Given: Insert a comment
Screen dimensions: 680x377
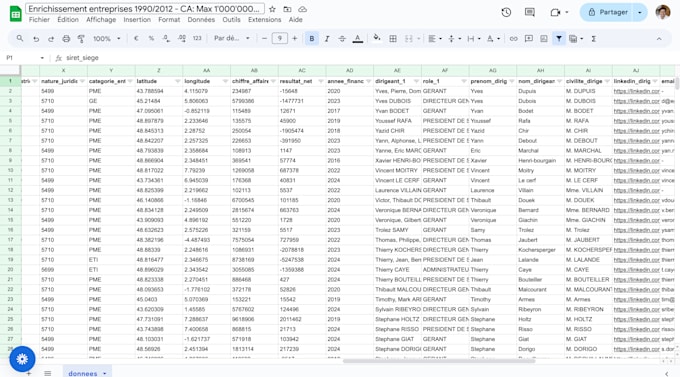Looking at the screenshot, I should click(529, 39).
